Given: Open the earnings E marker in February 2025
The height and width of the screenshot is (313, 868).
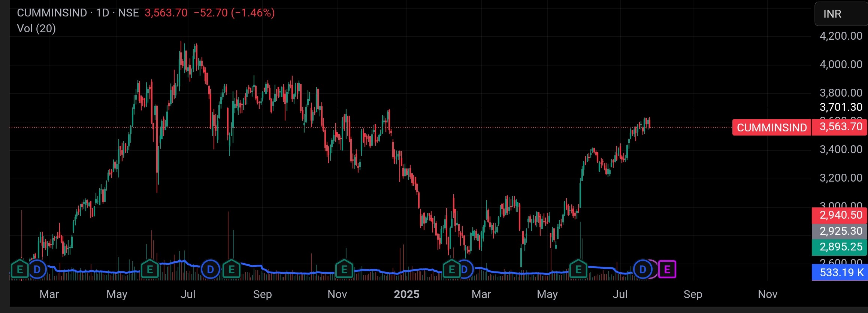Looking at the screenshot, I should click(451, 270).
